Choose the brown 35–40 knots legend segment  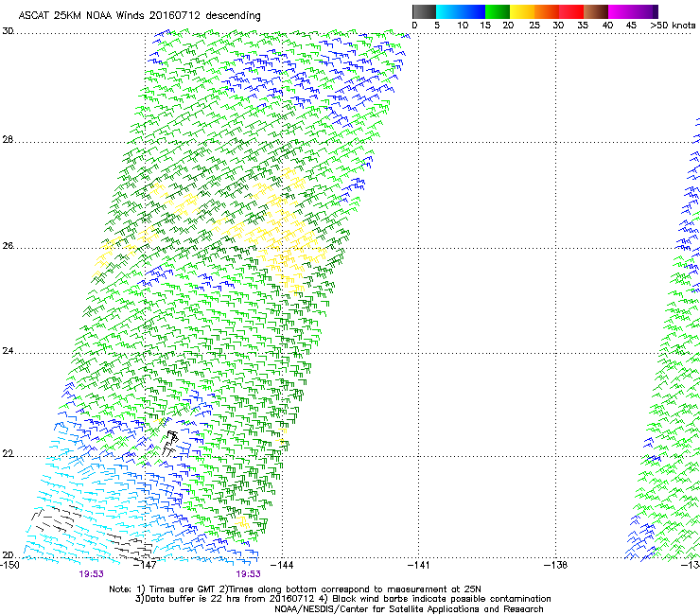click(x=596, y=11)
